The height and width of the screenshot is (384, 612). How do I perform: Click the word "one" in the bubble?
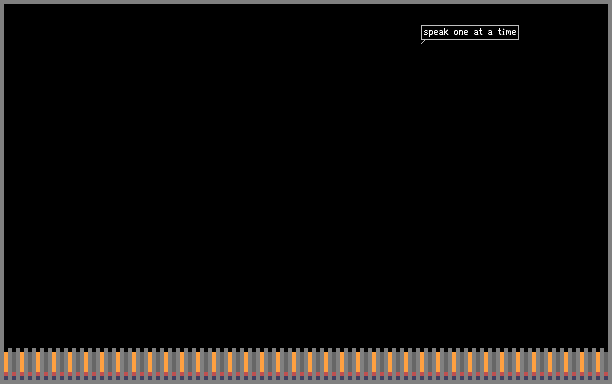click(x=461, y=32)
